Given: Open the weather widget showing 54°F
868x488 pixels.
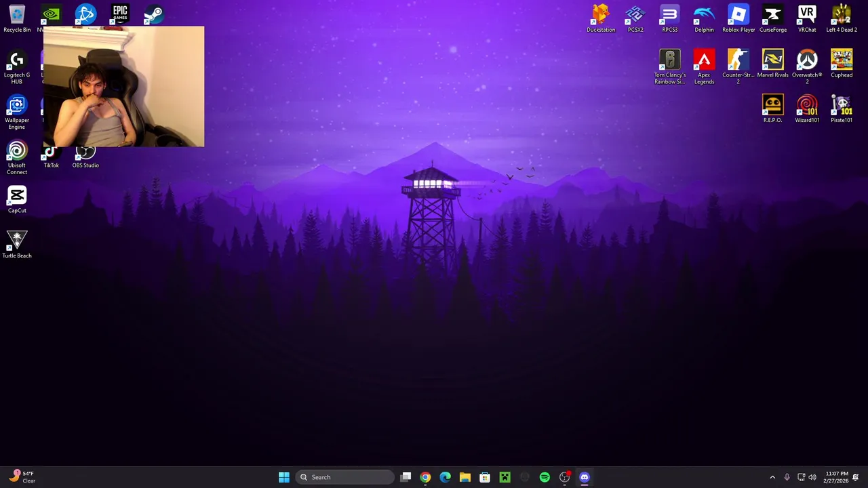Looking at the screenshot, I should pos(22,477).
